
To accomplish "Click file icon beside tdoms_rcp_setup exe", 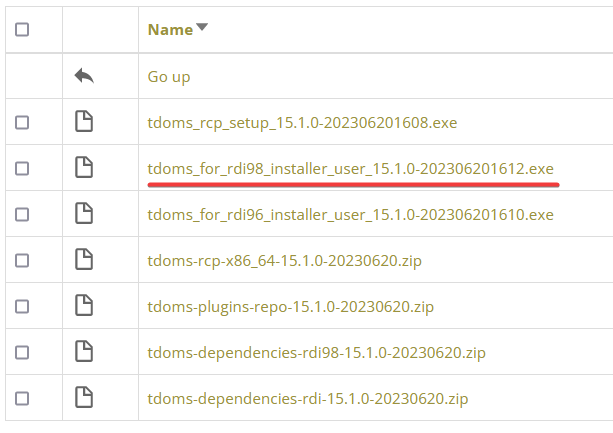I will 84,122.
